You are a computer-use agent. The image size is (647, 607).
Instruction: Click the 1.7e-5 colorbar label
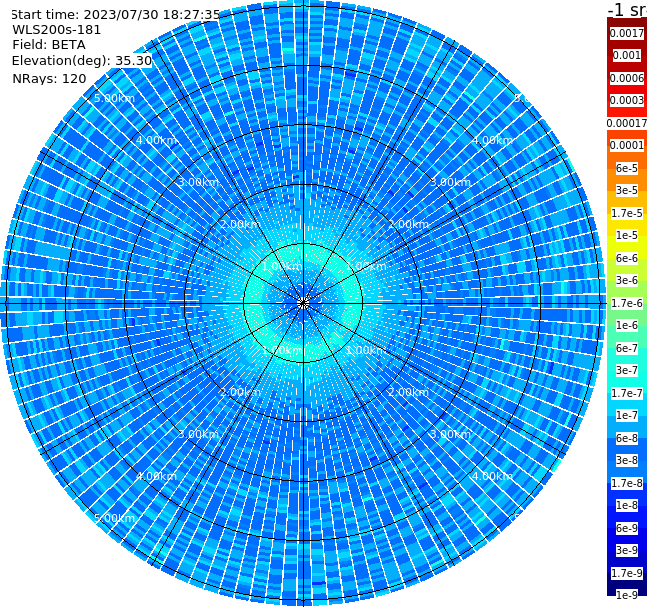click(x=627, y=213)
